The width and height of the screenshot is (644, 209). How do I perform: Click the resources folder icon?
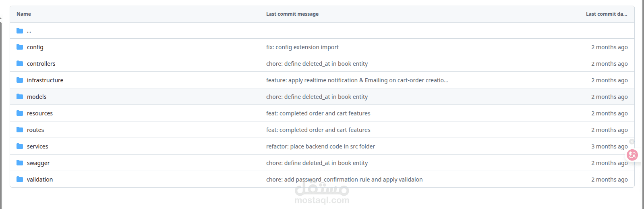(20, 113)
